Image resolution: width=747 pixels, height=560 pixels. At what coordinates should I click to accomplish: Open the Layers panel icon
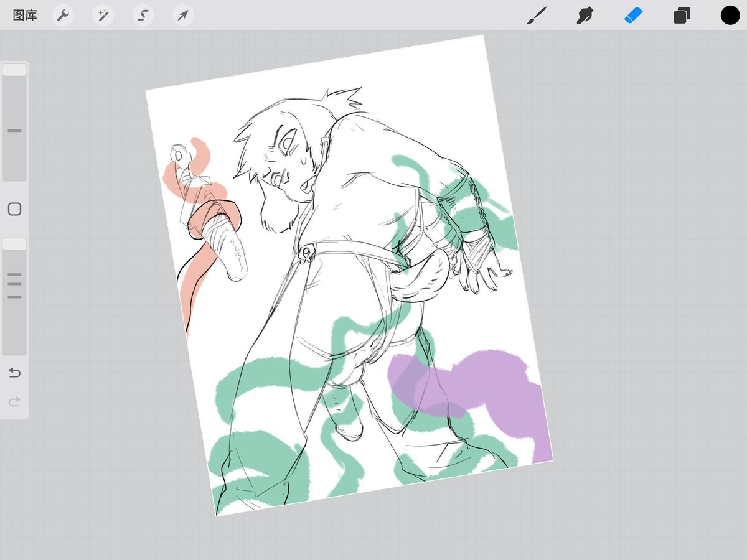click(682, 16)
